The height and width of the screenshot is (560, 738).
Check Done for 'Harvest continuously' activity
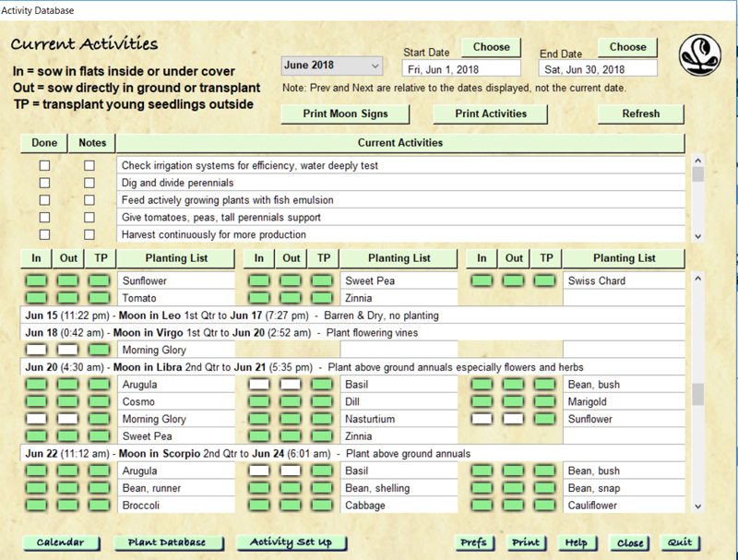click(44, 234)
